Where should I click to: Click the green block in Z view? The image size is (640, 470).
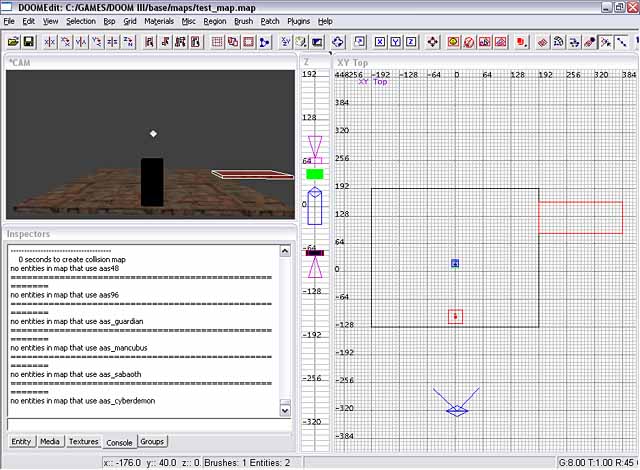[x=315, y=174]
